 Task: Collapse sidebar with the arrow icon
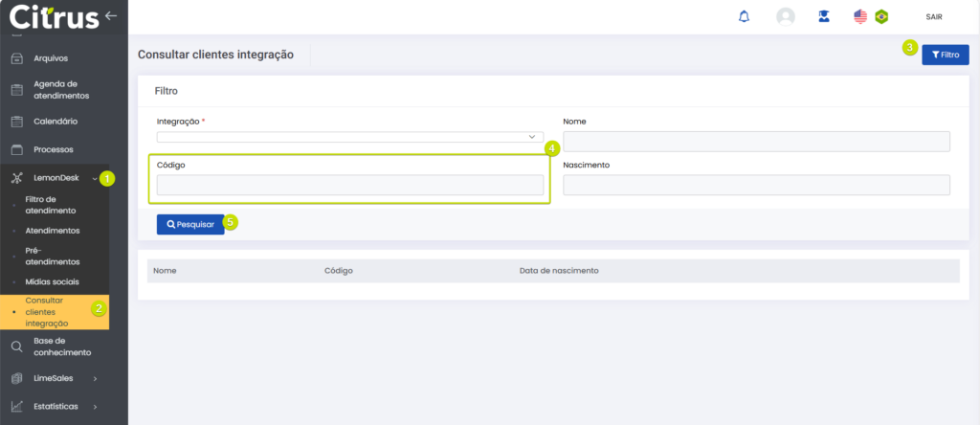click(111, 15)
